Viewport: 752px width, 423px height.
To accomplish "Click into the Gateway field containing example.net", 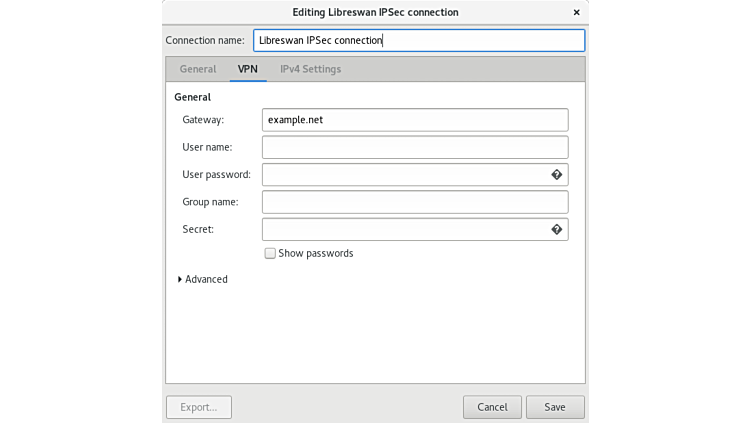I will (x=414, y=120).
